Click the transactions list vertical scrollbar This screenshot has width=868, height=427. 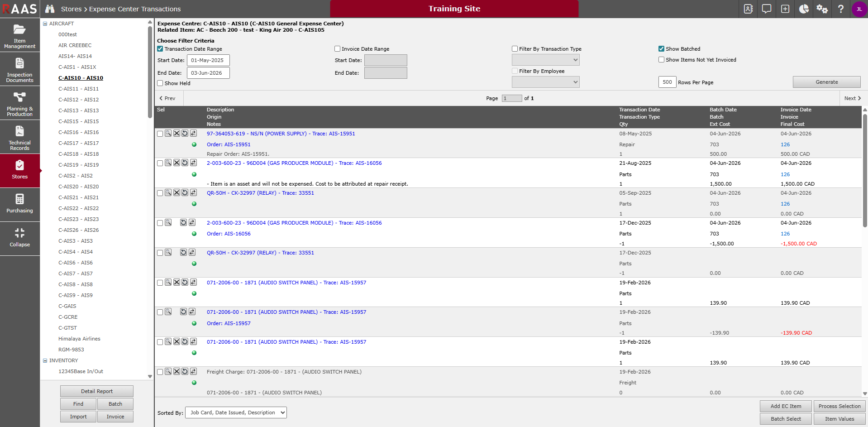point(865,170)
